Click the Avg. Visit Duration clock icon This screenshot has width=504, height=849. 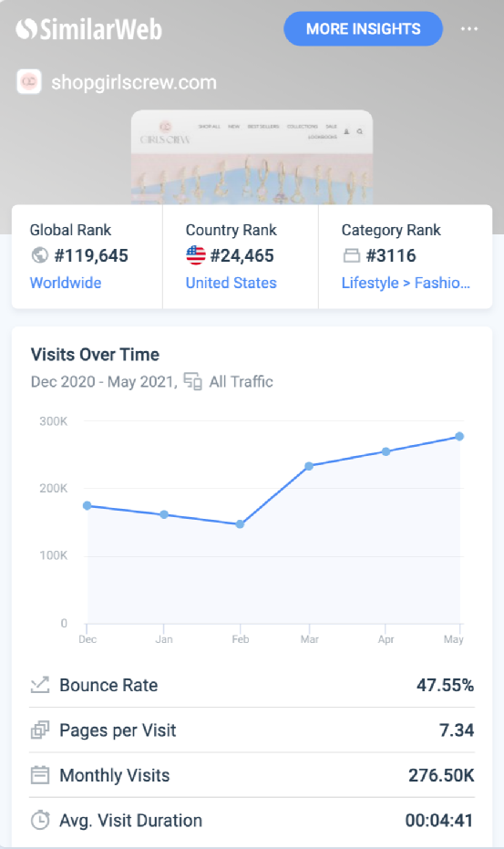pyautogui.click(x=40, y=820)
